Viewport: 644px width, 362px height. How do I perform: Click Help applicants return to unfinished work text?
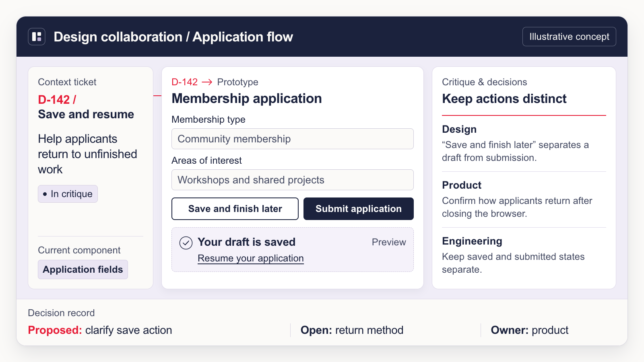[88, 154]
